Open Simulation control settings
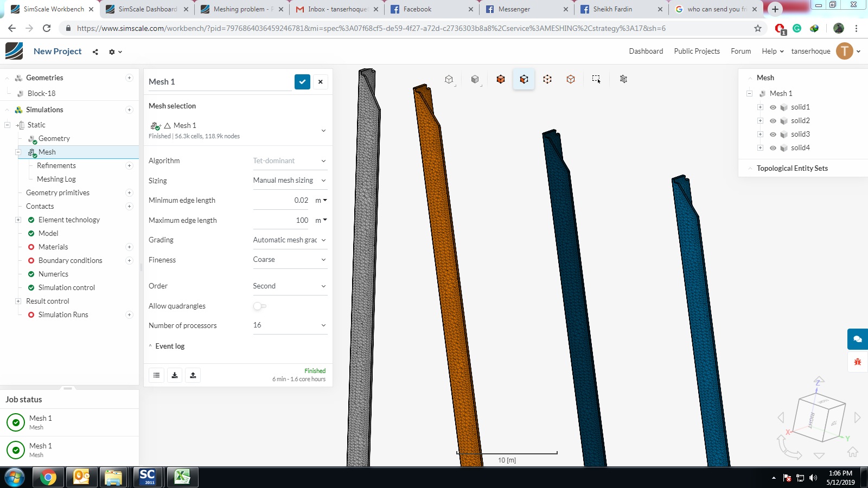The width and height of the screenshot is (868, 488). pyautogui.click(x=67, y=288)
